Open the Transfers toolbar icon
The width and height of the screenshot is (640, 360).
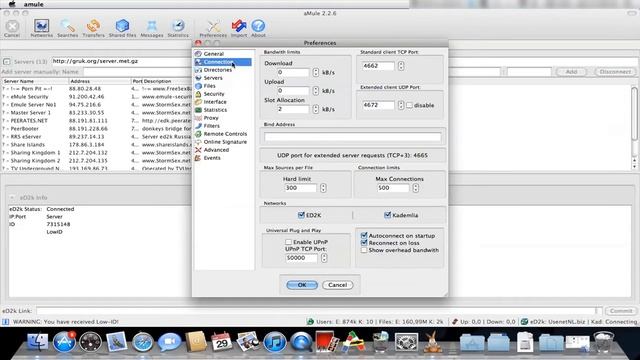coord(93,28)
